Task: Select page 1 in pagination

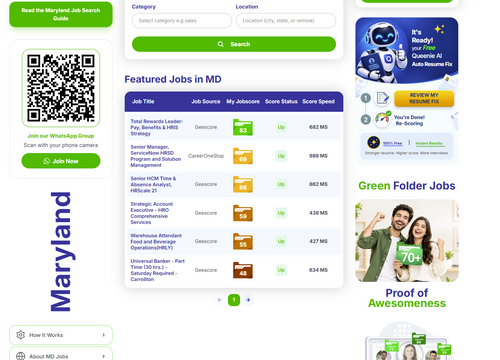Action: click(234, 300)
